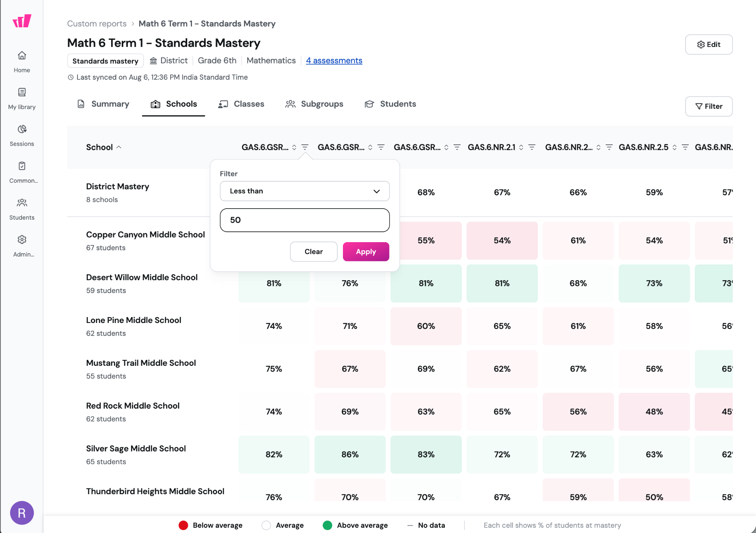This screenshot has width=756, height=533.
Task: Open Common assessments sidebar icon
Action: (22, 173)
